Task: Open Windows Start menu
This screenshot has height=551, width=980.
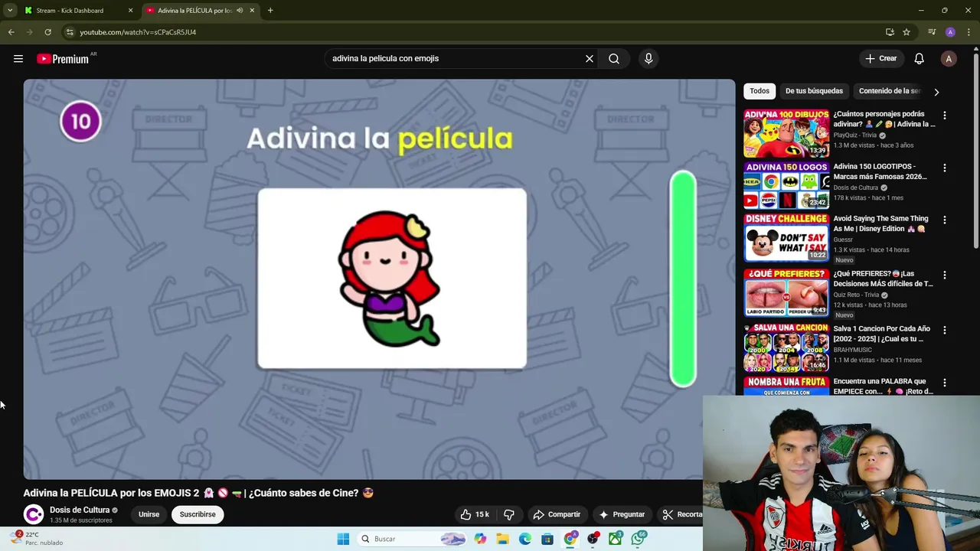Action: (343, 539)
